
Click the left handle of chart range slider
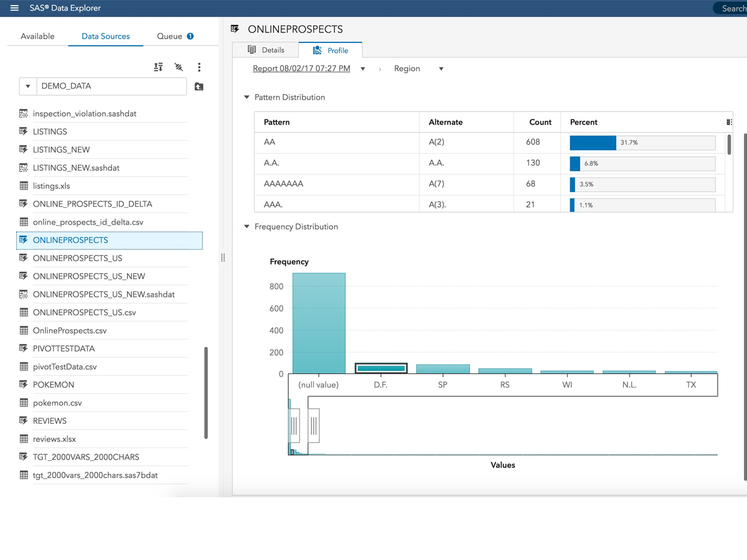pos(294,426)
